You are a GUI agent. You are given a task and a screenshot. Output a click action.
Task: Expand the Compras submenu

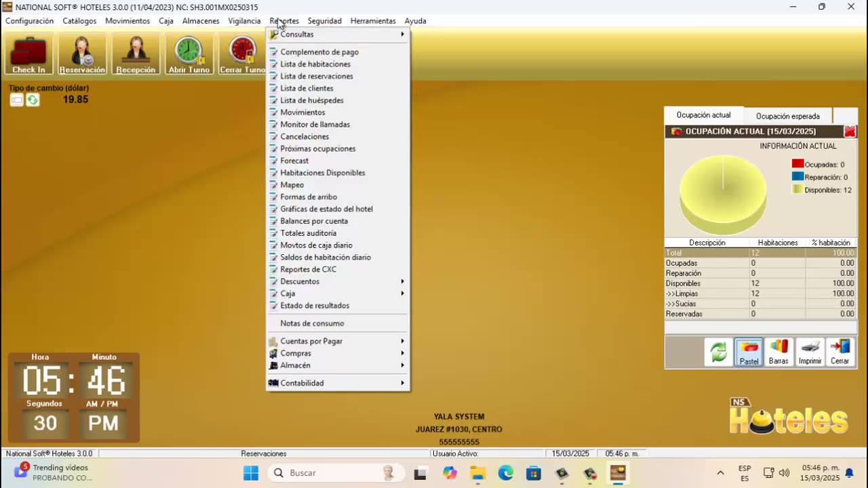click(337, 353)
